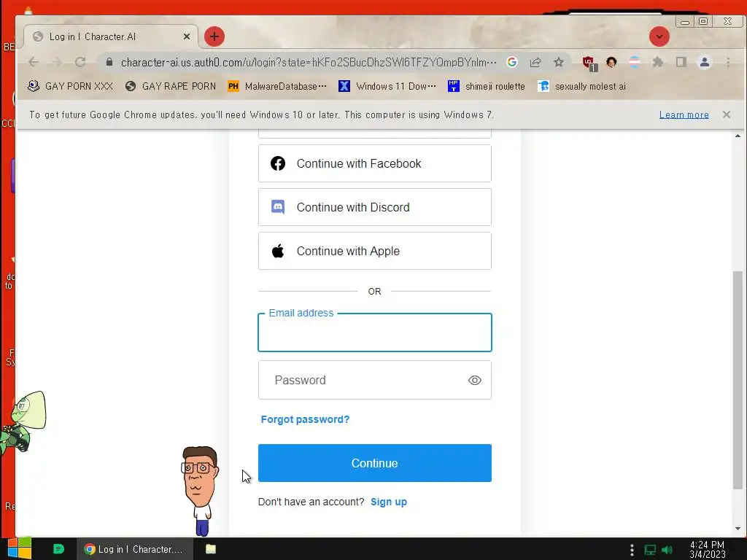Bookmark this page with the star icon
The height and width of the screenshot is (560, 747).
click(559, 62)
